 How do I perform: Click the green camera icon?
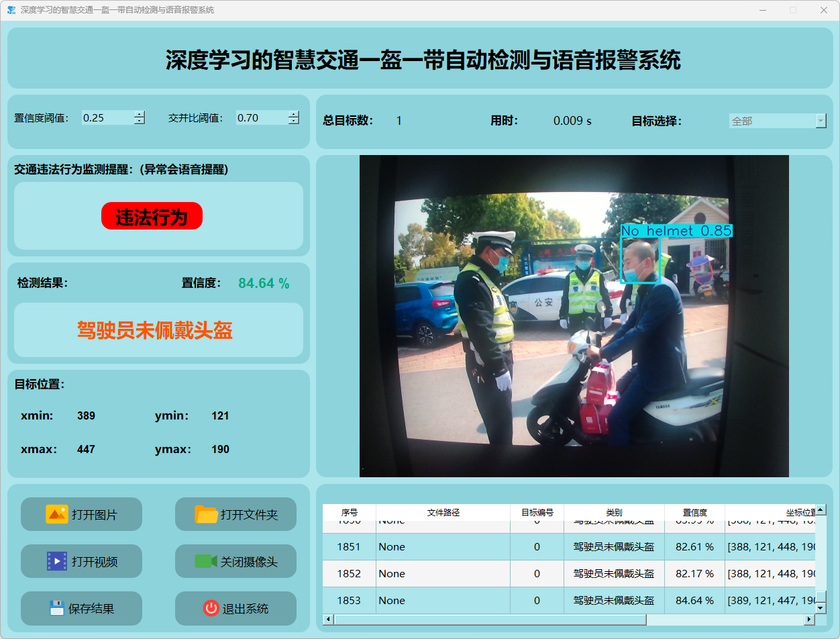[x=205, y=561]
